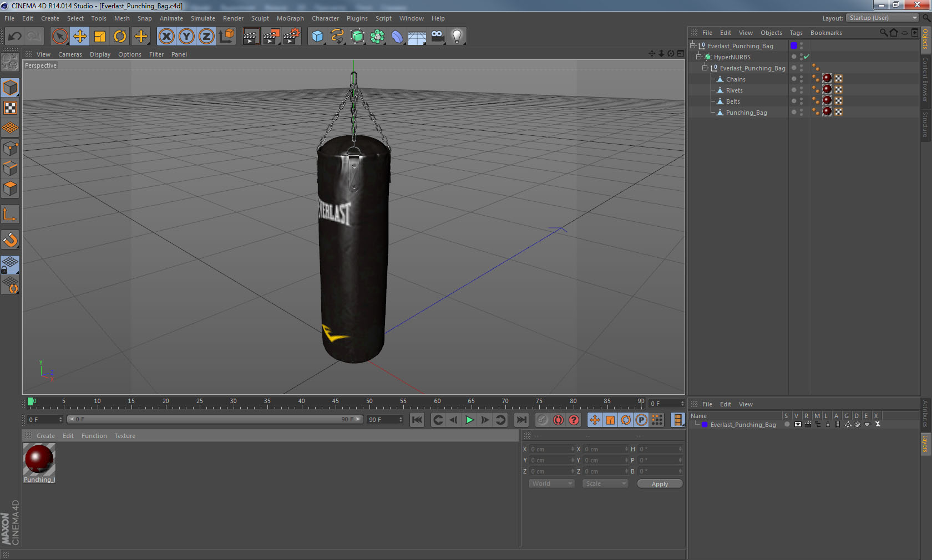Add a Cube primitive object
The width and height of the screenshot is (932, 560).
tap(317, 37)
